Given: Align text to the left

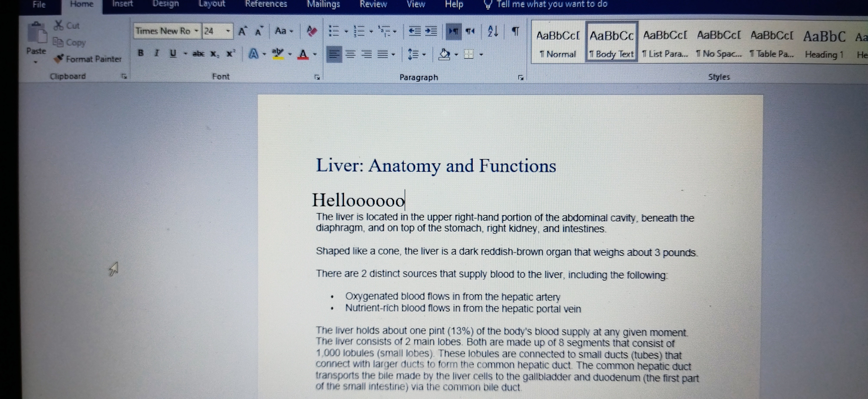Looking at the screenshot, I should pyautogui.click(x=334, y=54).
